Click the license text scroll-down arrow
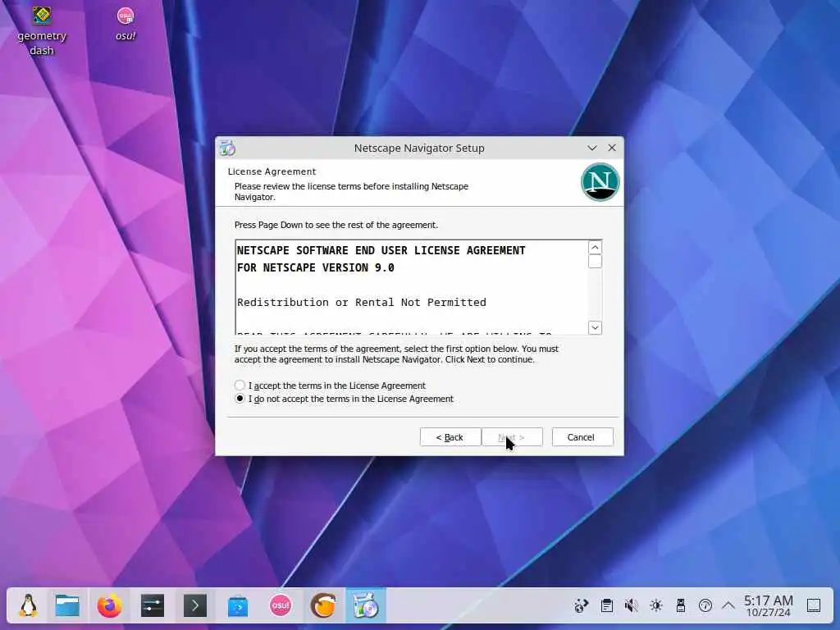This screenshot has width=840, height=630. click(595, 327)
